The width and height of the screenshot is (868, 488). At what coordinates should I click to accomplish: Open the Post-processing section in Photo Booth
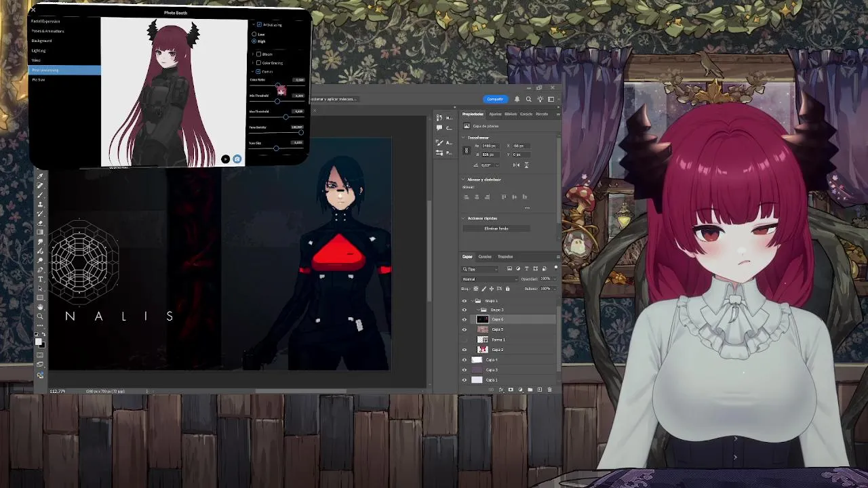click(x=65, y=70)
